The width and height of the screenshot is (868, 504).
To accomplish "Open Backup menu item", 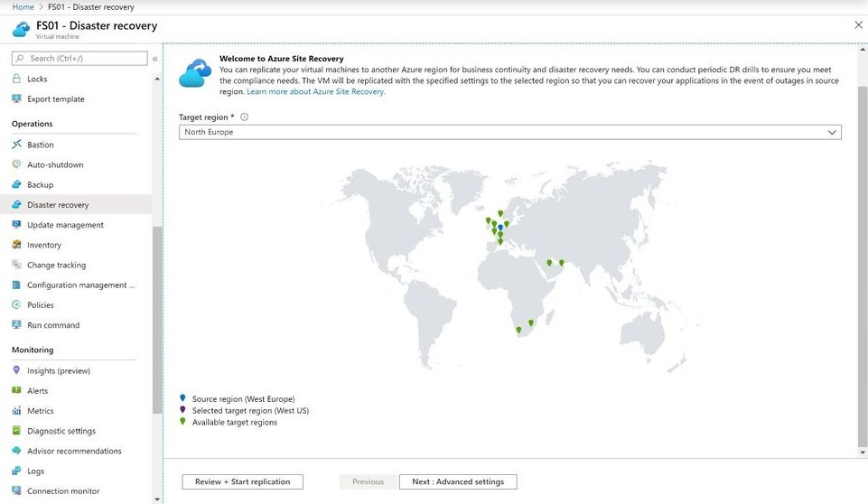I will 41,184.
